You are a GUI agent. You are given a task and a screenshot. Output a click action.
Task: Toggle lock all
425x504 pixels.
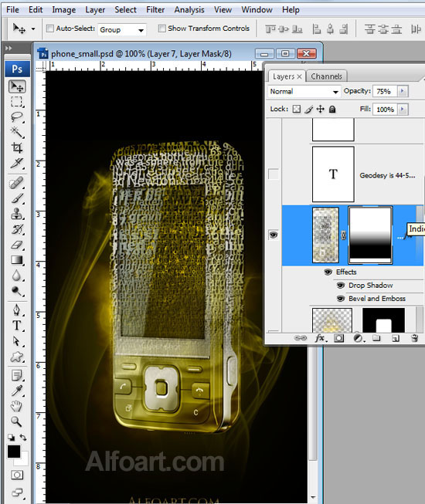pyautogui.click(x=332, y=110)
